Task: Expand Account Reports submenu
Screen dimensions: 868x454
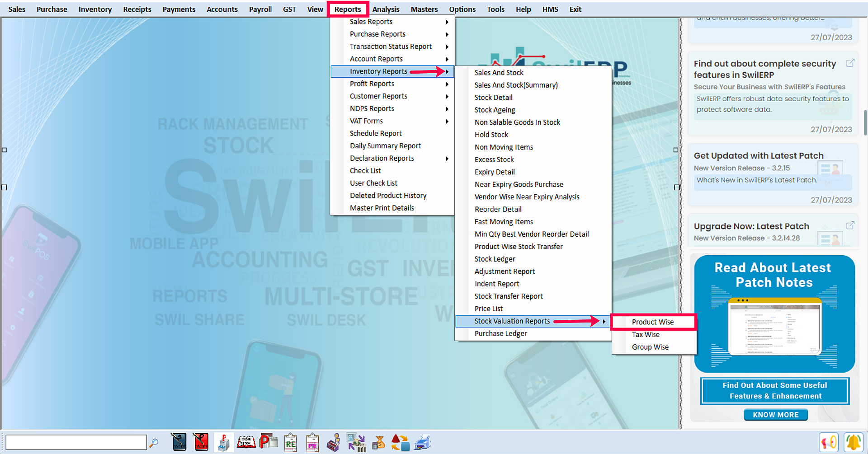Action: tap(392, 59)
